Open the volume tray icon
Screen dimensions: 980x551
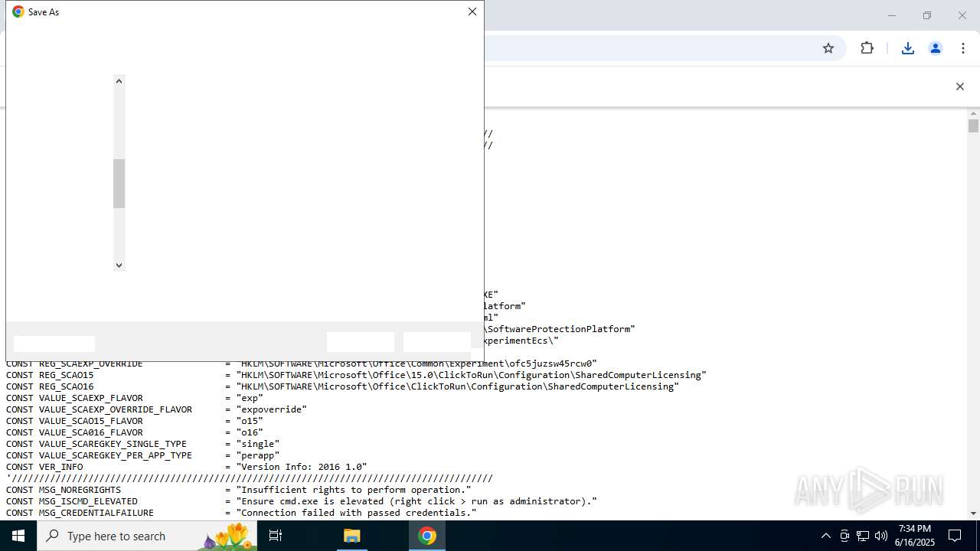click(881, 536)
